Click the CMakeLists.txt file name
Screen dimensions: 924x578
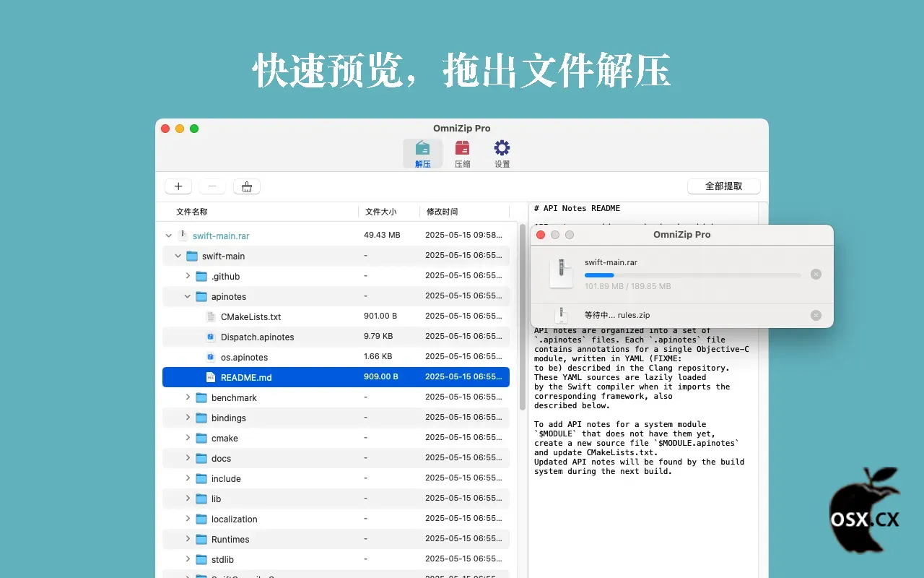click(x=251, y=316)
